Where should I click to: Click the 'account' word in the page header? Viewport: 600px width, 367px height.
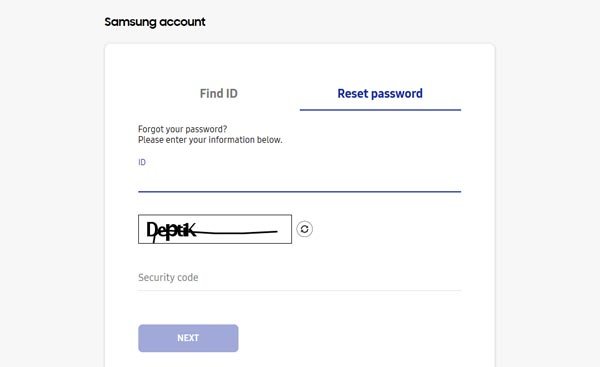click(183, 22)
